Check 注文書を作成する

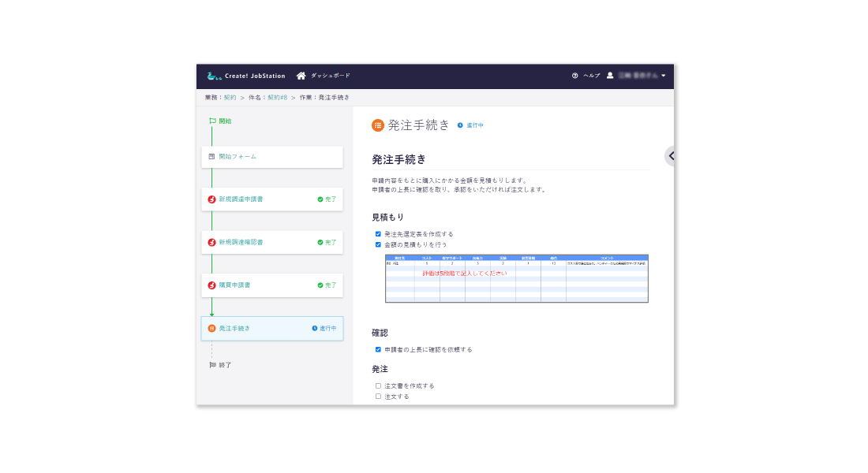(378, 386)
